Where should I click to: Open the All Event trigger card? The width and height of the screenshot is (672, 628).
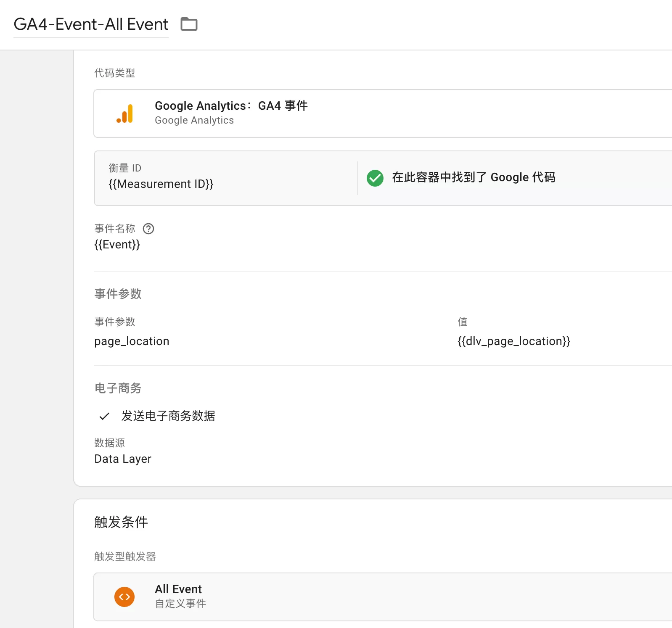[x=383, y=597]
